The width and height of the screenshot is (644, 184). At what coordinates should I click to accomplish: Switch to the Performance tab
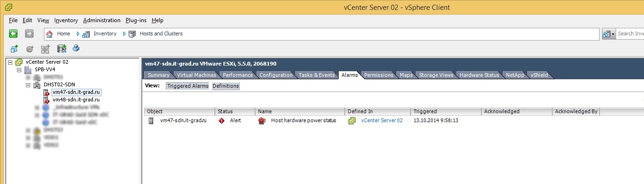point(238,75)
